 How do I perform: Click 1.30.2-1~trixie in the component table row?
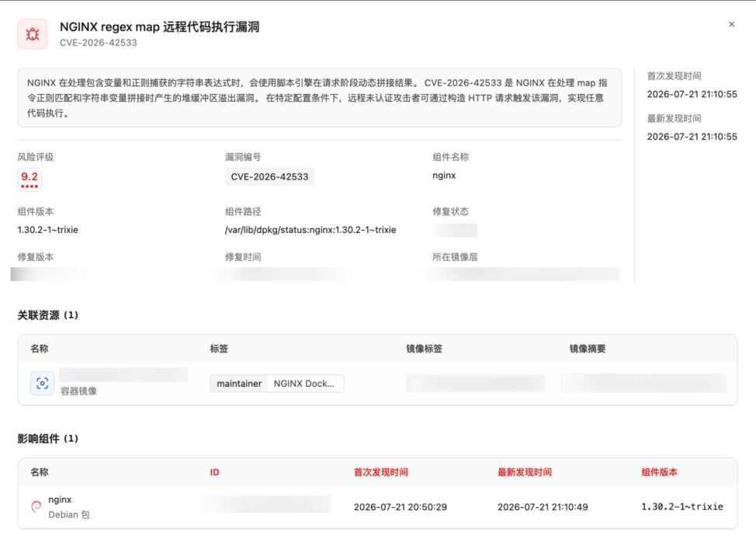click(682, 506)
